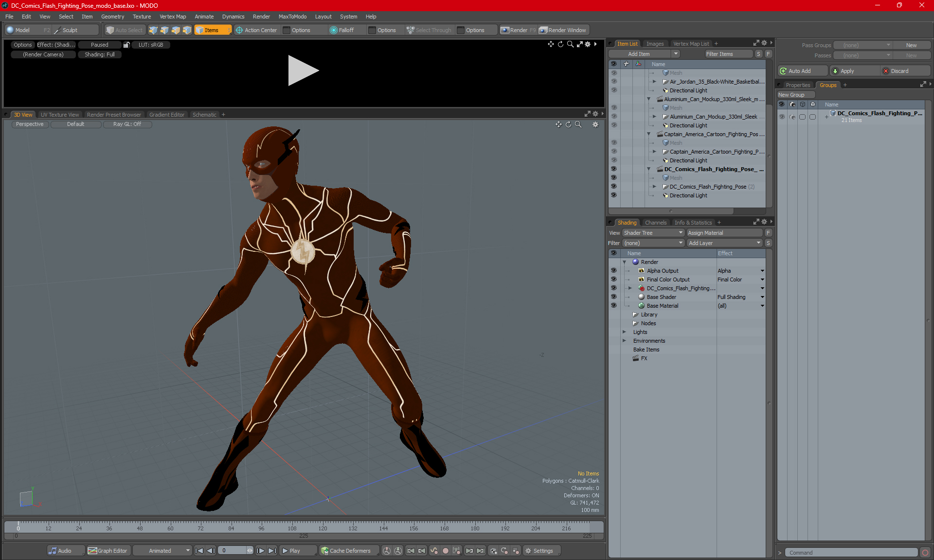The height and width of the screenshot is (560, 934).
Task: Open the Dynamics menu
Action: pyautogui.click(x=233, y=17)
